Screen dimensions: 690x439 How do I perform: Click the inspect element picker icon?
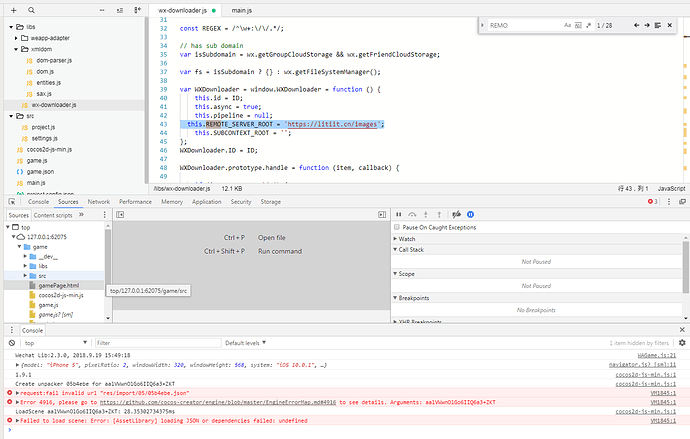tap(12, 201)
